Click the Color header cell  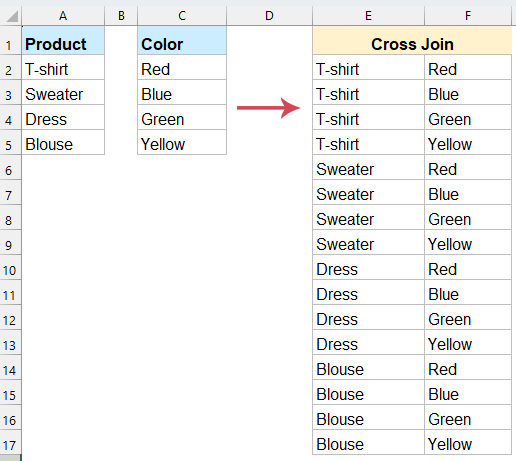click(182, 41)
